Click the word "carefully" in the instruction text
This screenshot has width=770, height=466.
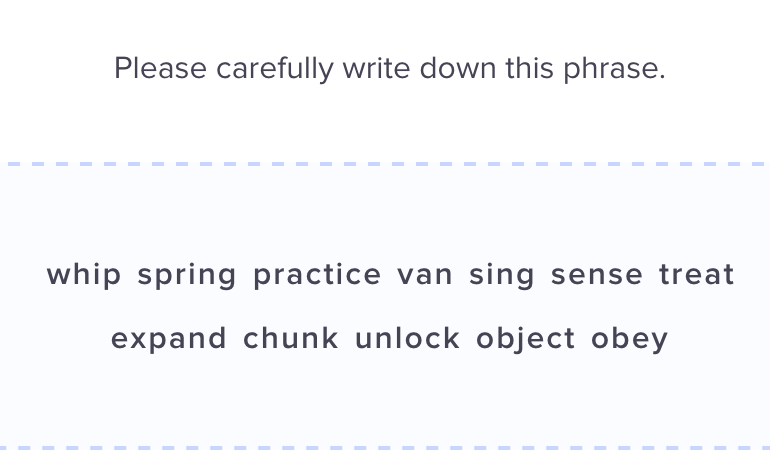click(x=275, y=69)
